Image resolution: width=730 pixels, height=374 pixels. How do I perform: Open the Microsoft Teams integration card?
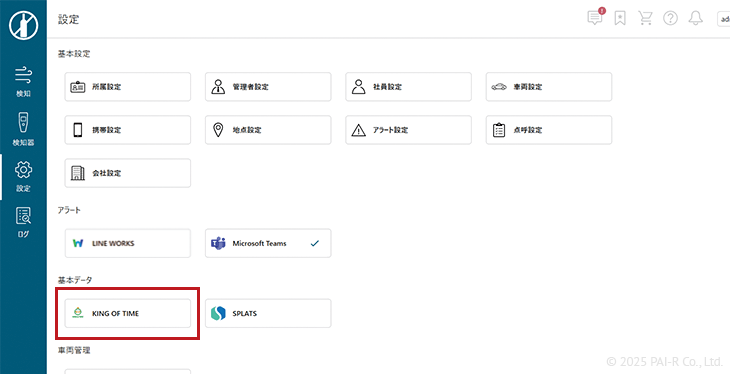(x=268, y=243)
